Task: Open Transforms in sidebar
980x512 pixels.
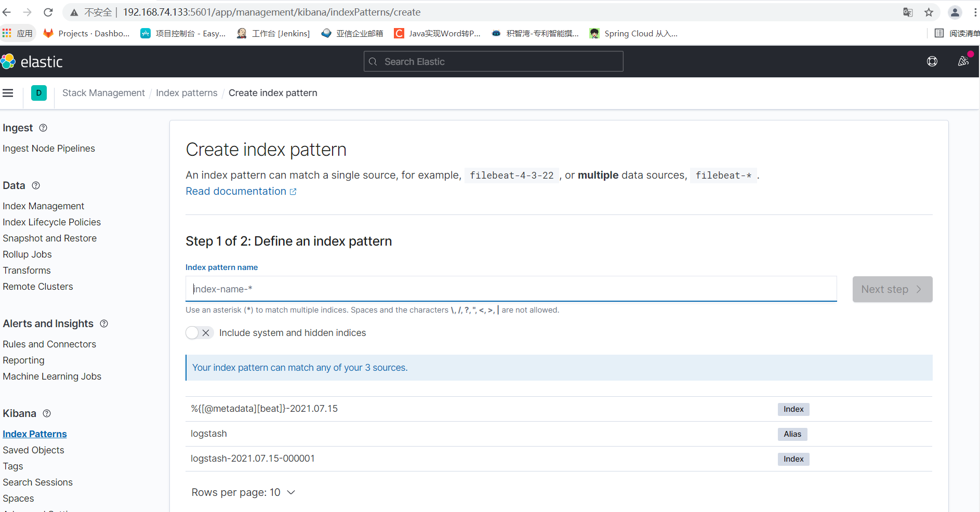Action: pyautogui.click(x=27, y=271)
